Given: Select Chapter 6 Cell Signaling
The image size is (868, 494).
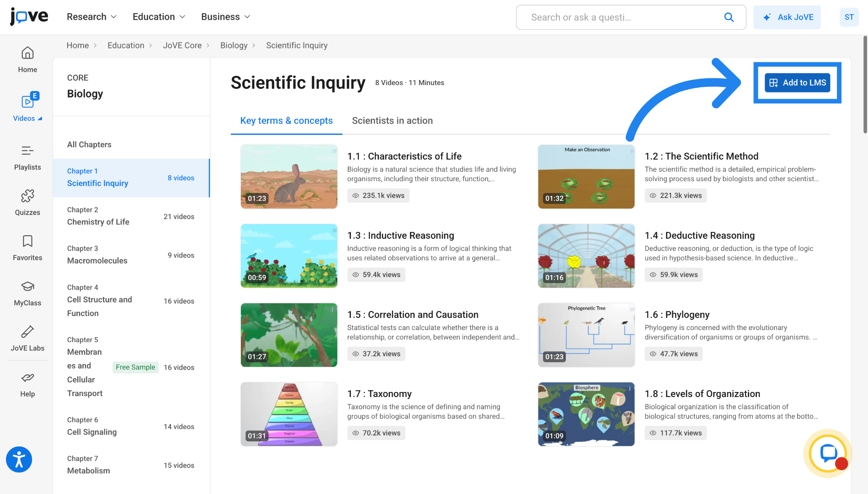Looking at the screenshot, I should [131, 427].
